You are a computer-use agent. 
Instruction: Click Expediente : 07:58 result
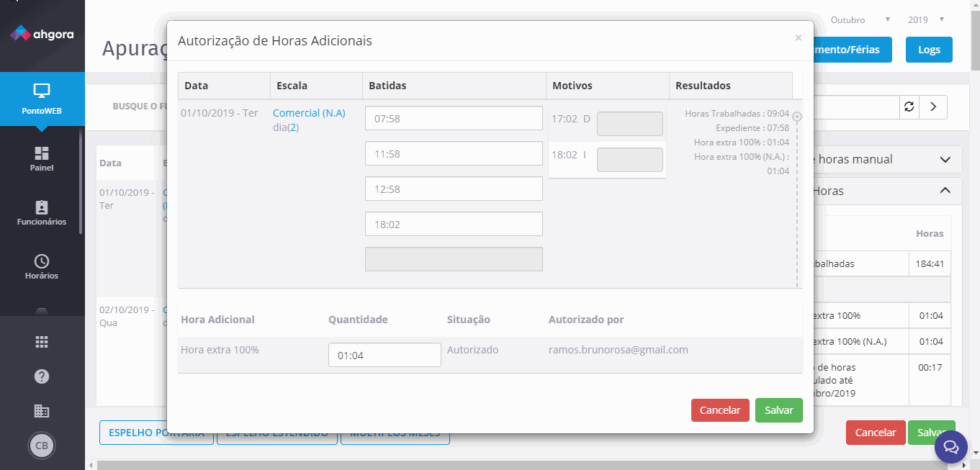click(x=752, y=128)
